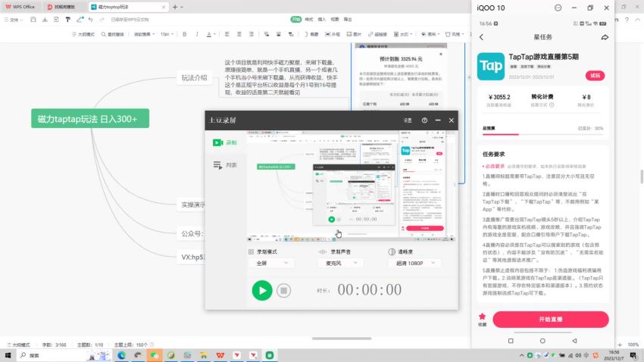Start recording with the green play button

coord(262,291)
